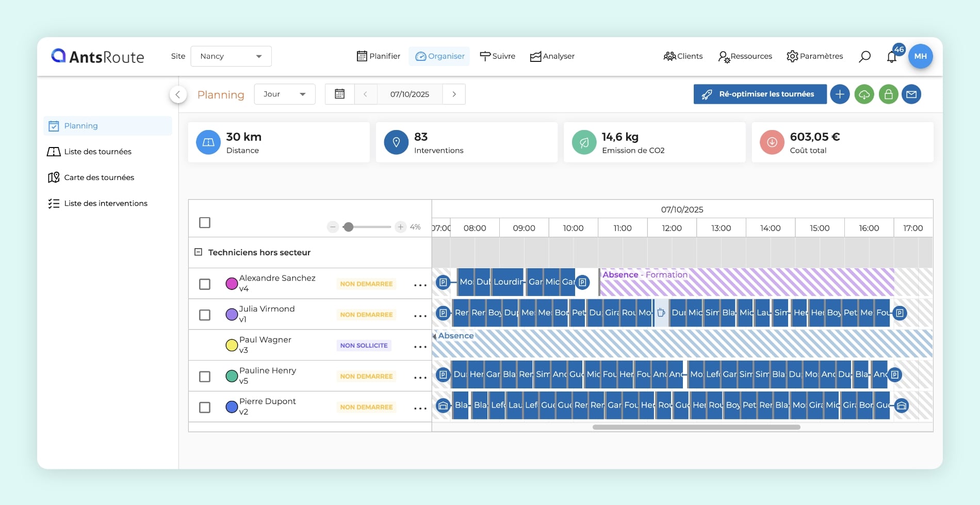Tick the Pauline Henry row checkbox
This screenshot has height=505, width=980.
205,377
